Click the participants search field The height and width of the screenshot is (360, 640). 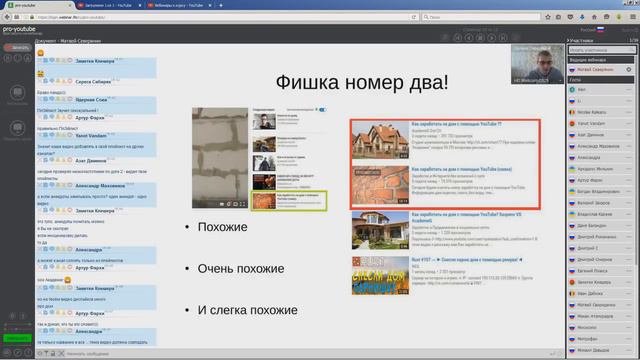(602, 50)
